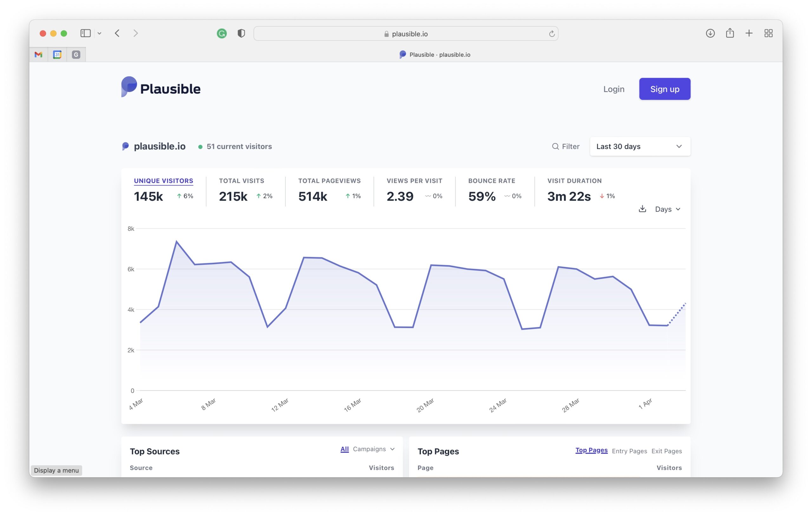Image resolution: width=812 pixels, height=516 pixels.
Task: Click the Plausible logo
Action: click(x=161, y=87)
